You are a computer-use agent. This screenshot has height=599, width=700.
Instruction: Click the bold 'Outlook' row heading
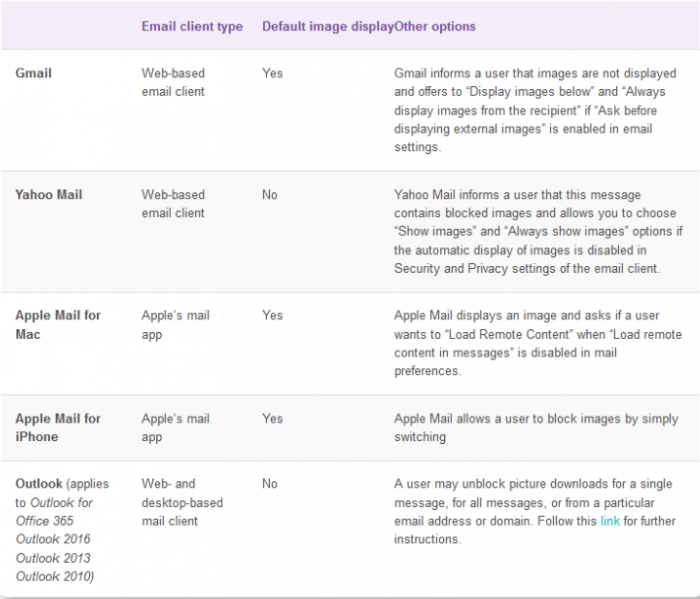click(39, 483)
